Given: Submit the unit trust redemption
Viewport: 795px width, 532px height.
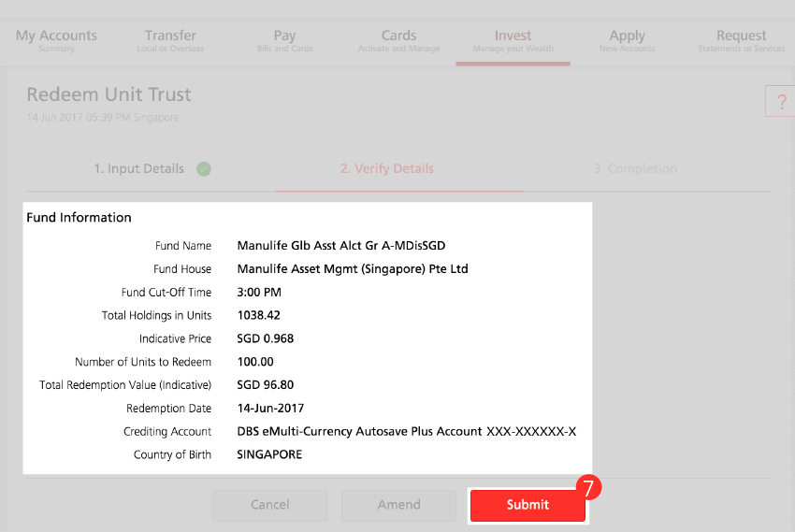Looking at the screenshot, I should (x=528, y=505).
